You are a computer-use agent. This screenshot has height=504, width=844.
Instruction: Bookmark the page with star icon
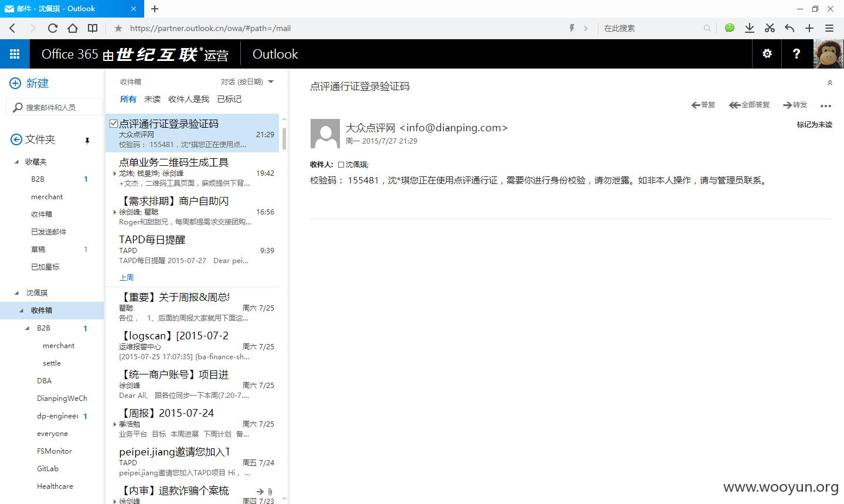point(118,28)
